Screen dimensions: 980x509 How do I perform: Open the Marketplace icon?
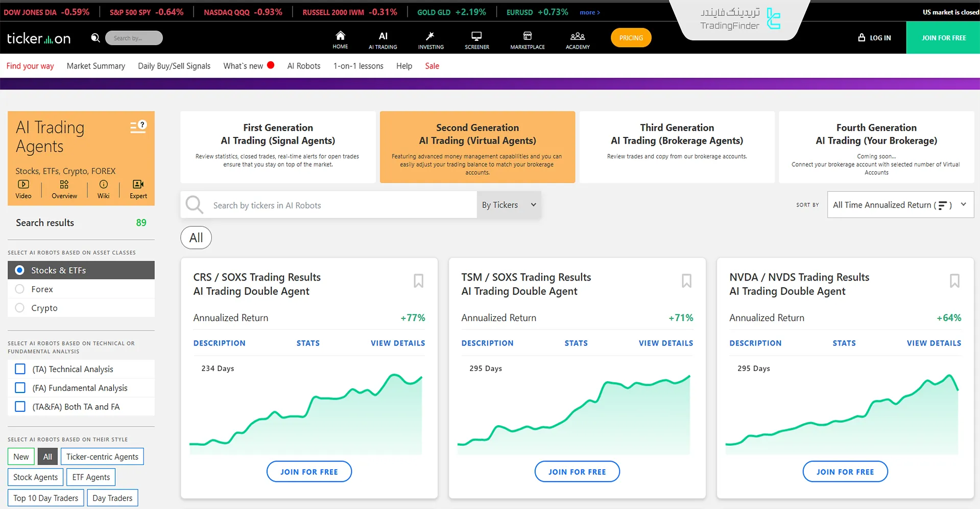click(527, 38)
